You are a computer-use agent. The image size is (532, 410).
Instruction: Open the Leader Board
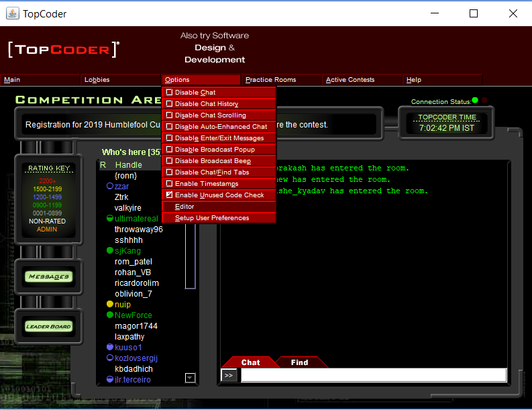49,327
